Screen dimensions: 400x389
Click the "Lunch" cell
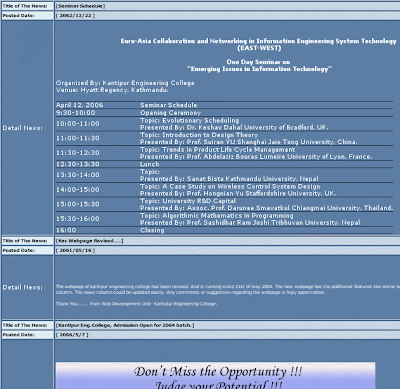point(150,164)
